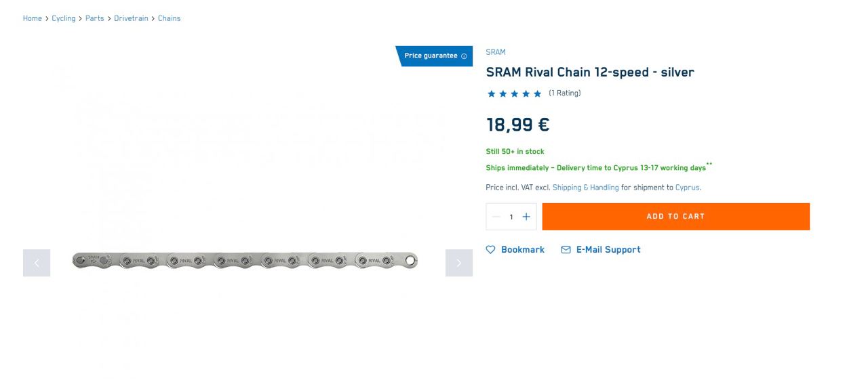
Task: Decrease quantity with the minus icon
Action: coord(496,217)
